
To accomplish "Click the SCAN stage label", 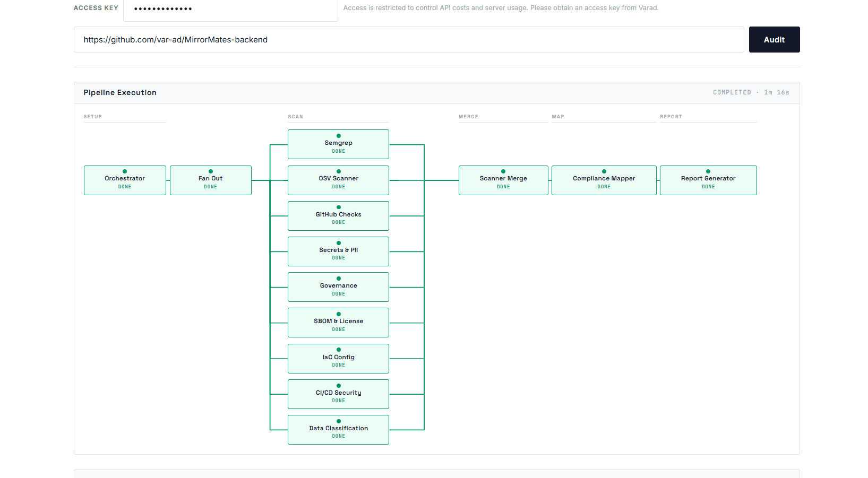I will (x=295, y=117).
